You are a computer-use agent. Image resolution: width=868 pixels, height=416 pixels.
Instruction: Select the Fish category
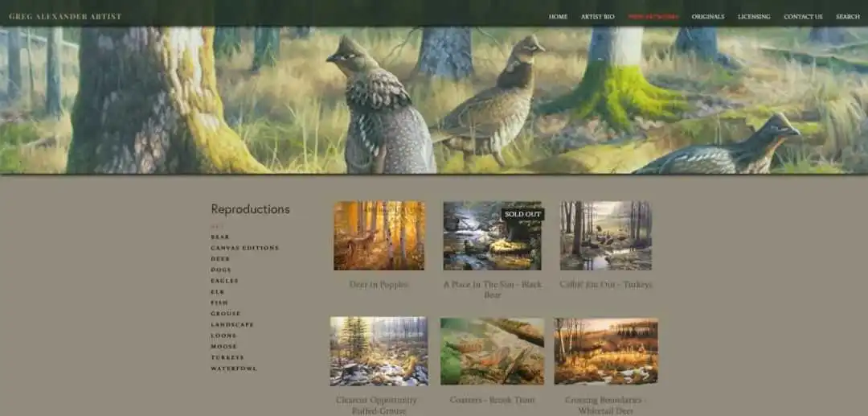coord(219,303)
